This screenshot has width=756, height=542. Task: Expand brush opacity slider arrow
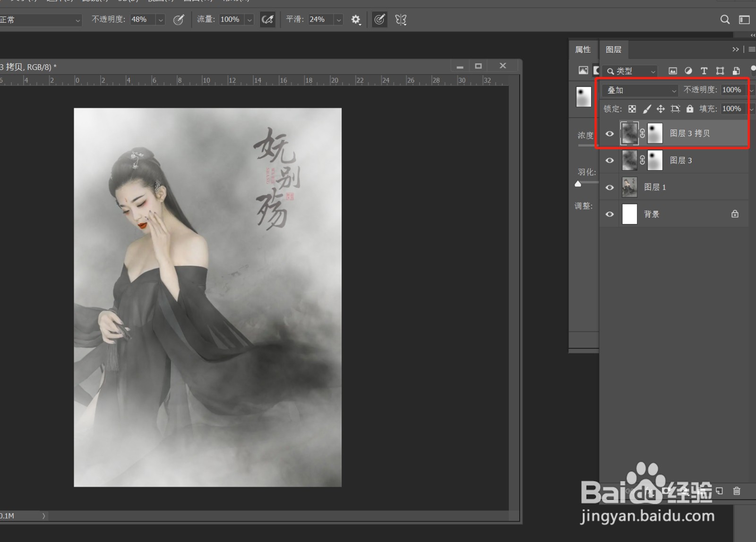click(x=161, y=20)
